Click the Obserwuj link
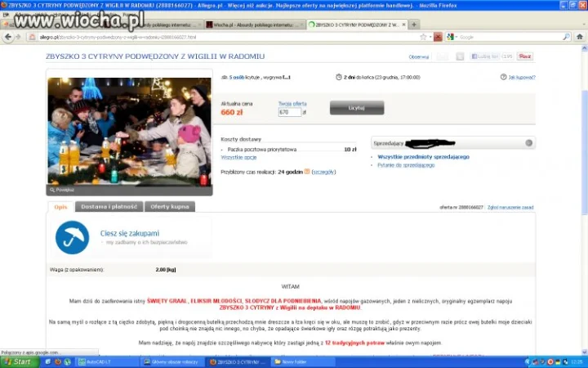The image size is (588, 368). click(x=418, y=57)
